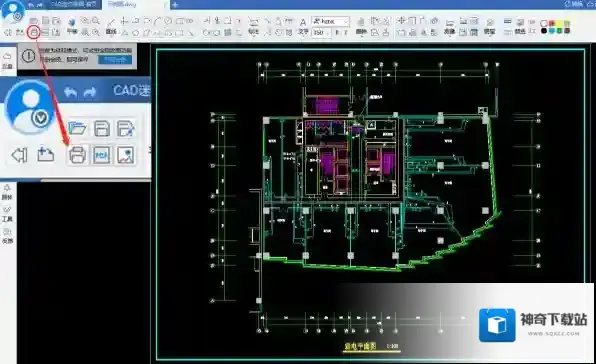This screenshot has width=596, height=364.
Task: Click the user avatar profile icon at top-left
Action: click(x=13, y=11)
